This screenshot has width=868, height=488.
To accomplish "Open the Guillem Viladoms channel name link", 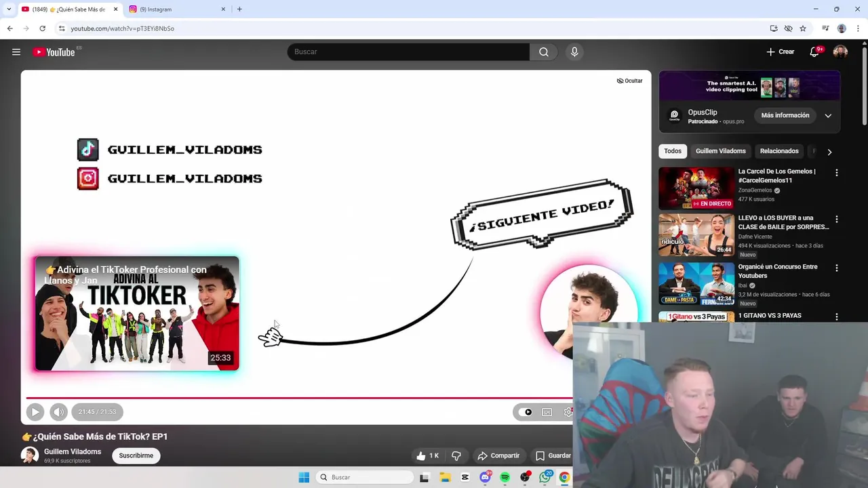I will (x=73, y=451).
